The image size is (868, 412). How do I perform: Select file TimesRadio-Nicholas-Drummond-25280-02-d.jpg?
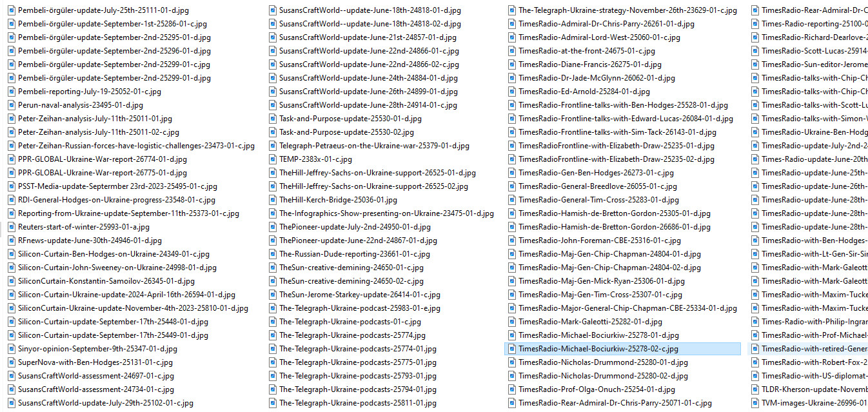[603, 376]
